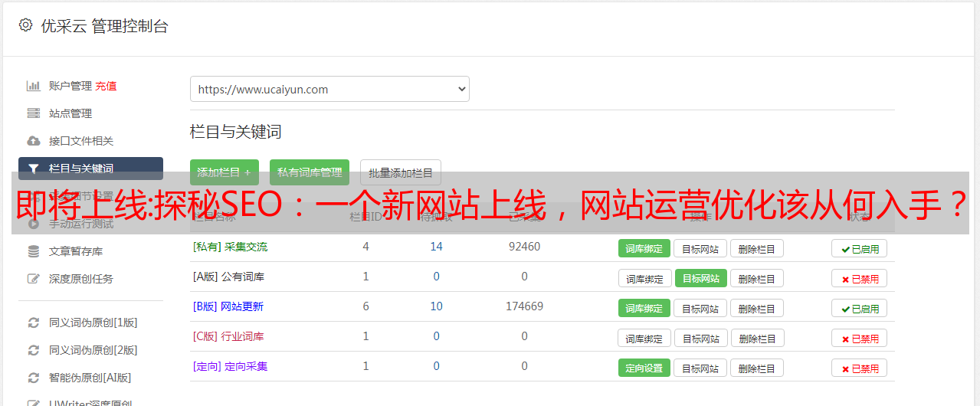Click 目标网站 in the 采集交流 row

point(700,248)
